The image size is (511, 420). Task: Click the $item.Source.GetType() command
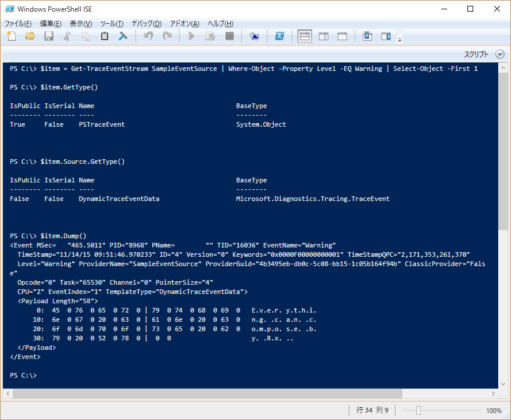[83, 162]
